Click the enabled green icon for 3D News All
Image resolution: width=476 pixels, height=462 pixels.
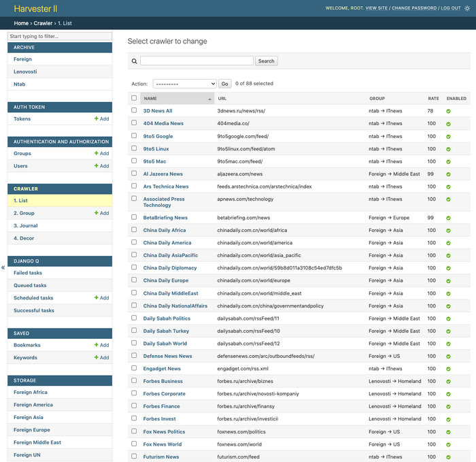pos(448,111)
